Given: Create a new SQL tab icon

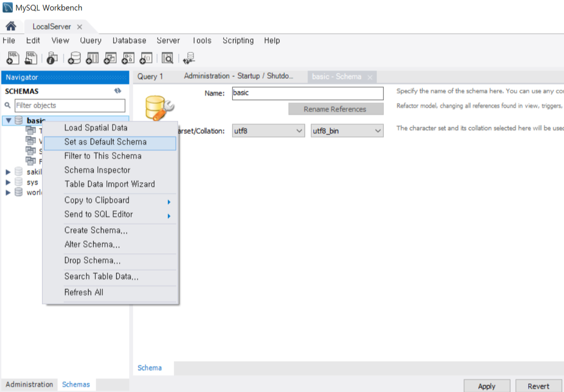Looking at the screenshot, I should pos(13,58).
